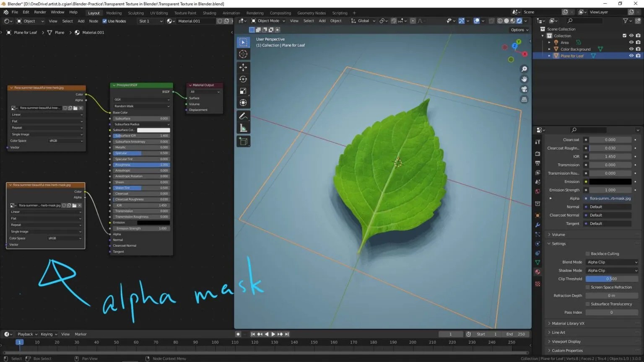
Task: Open the Shadow Mode dropdown
Action: 612,271
